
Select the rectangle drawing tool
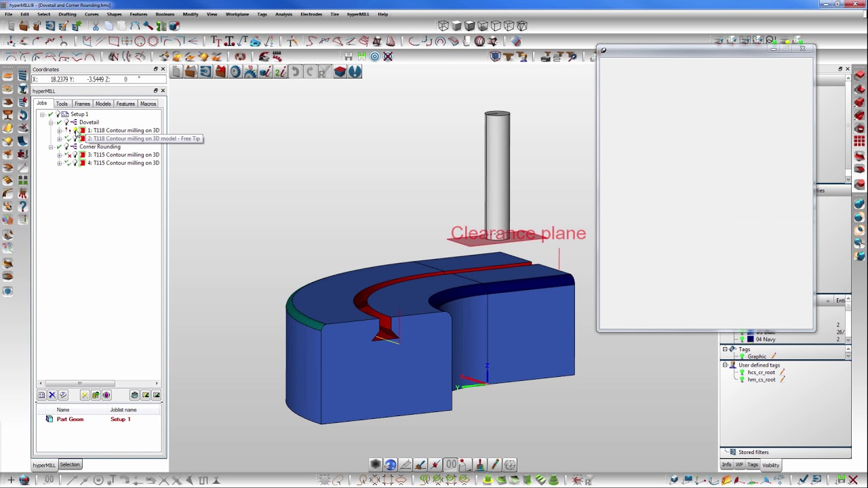tap(114, 41)
